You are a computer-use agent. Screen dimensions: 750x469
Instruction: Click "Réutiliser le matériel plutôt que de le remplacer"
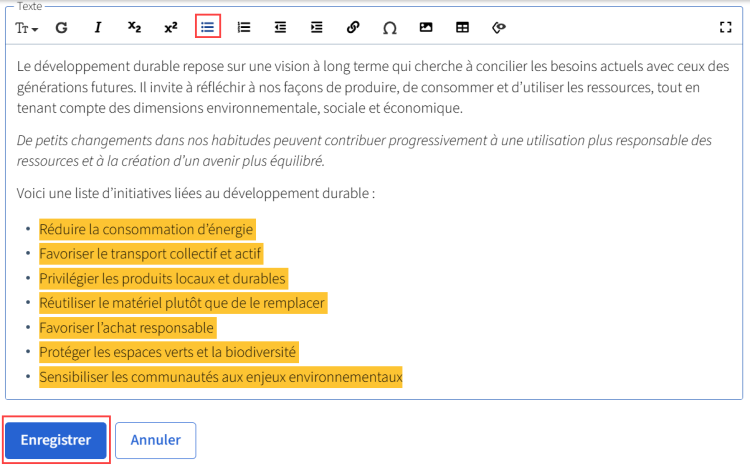pyautogui.click(x=182, y=303)
